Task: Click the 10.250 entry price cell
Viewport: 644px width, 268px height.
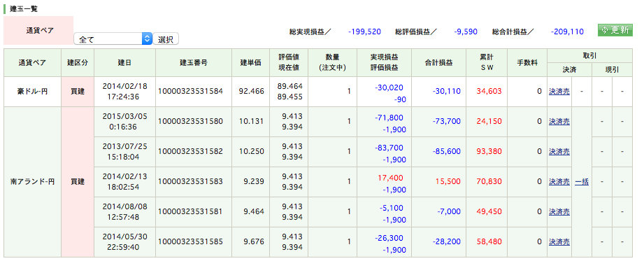Action: point(251,152)
